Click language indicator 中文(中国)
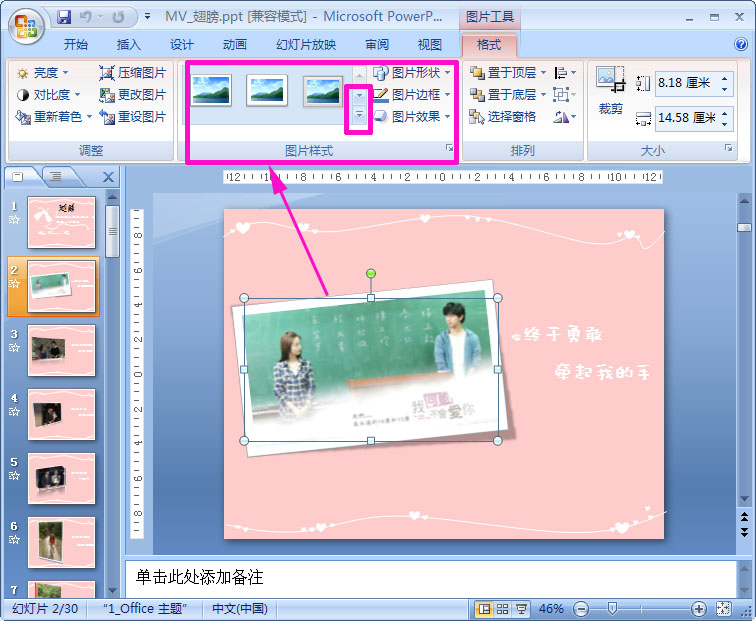The height and width of the screenshot is (621, 756). click(240, 609)
